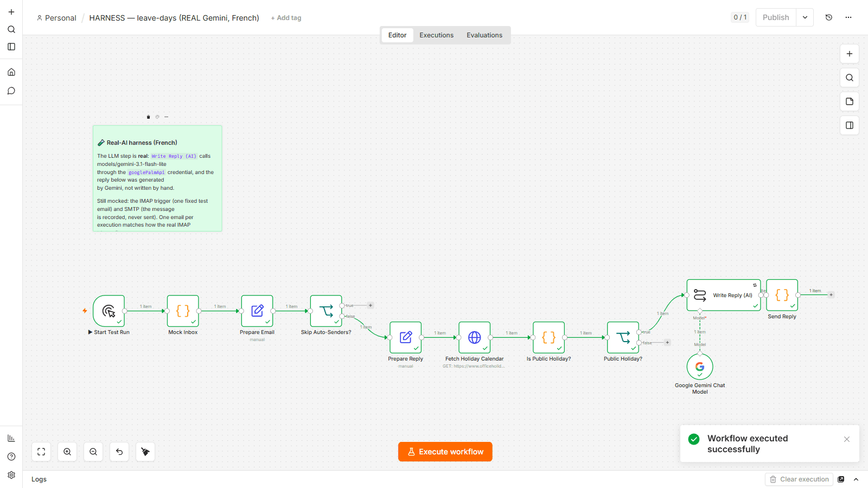The image size is (868, 488).
Task: Open workflow history
Action: (829, 17)
